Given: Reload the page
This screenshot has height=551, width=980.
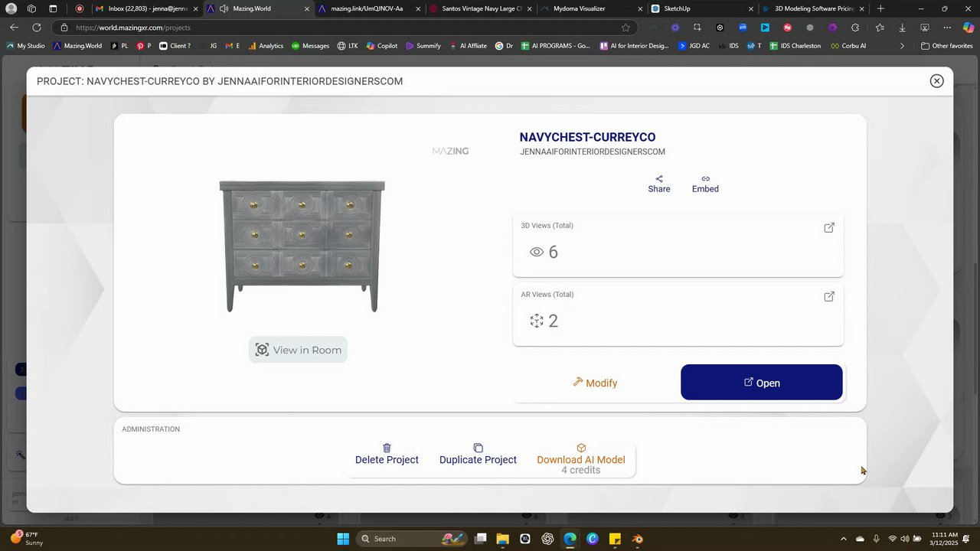Looking at the screenshot, I should 37,28.
